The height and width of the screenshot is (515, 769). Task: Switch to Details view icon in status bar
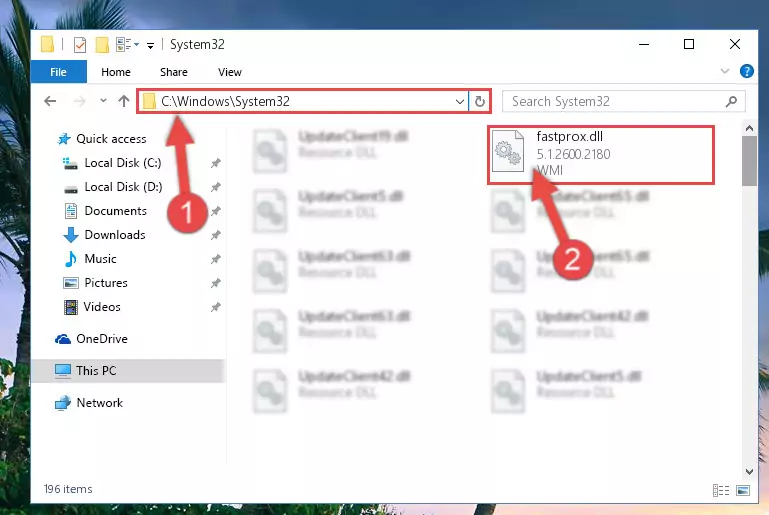(720, 490)
